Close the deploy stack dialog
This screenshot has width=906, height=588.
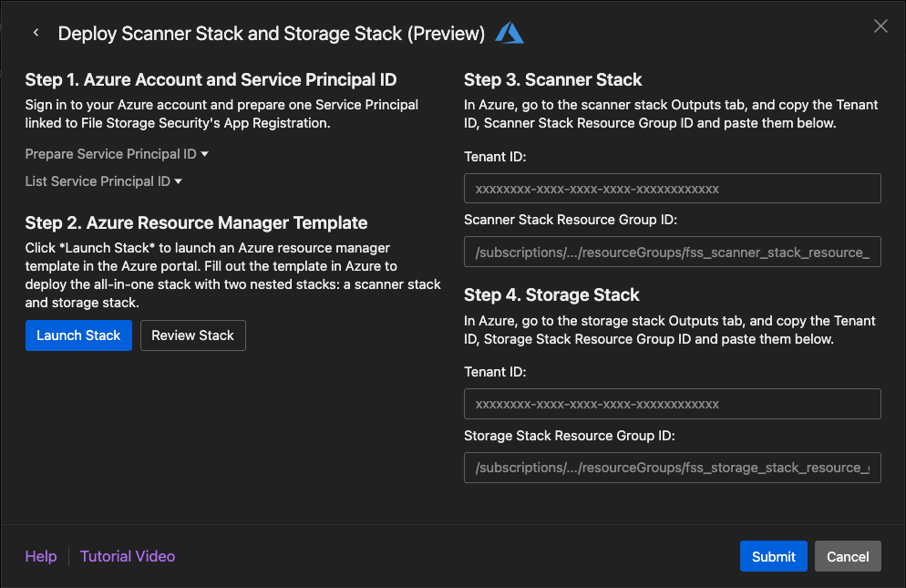(880, 26)
